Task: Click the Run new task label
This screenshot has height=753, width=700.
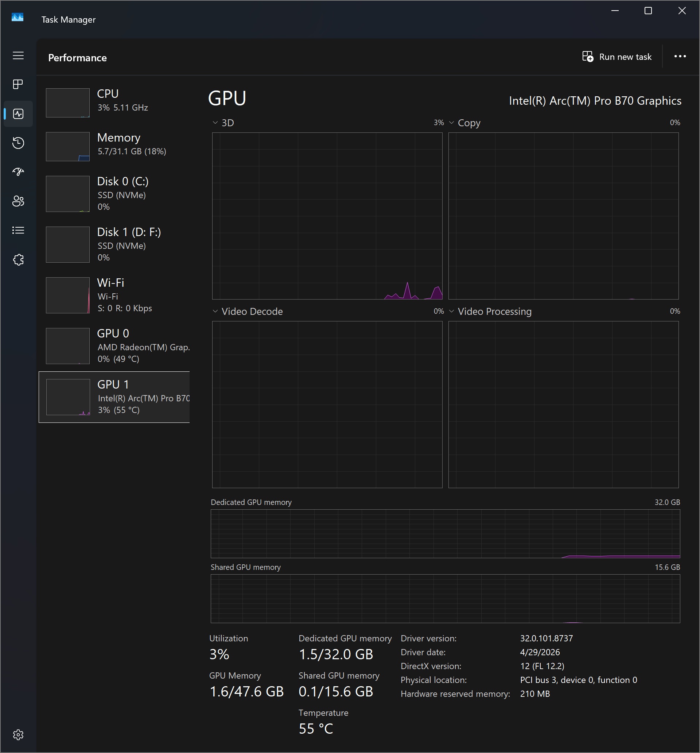Action: coord(625,57)
